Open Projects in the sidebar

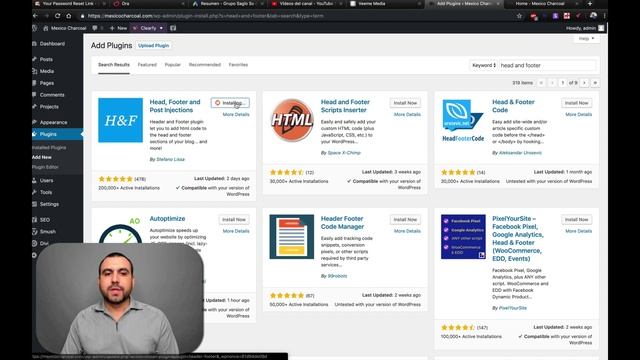tap(49, 107)
